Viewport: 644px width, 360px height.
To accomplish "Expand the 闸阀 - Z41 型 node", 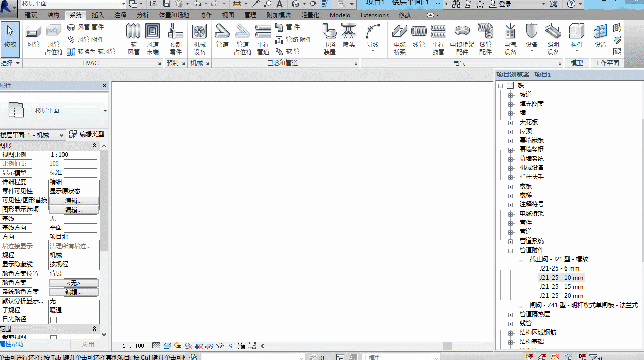I will [521, 305].
